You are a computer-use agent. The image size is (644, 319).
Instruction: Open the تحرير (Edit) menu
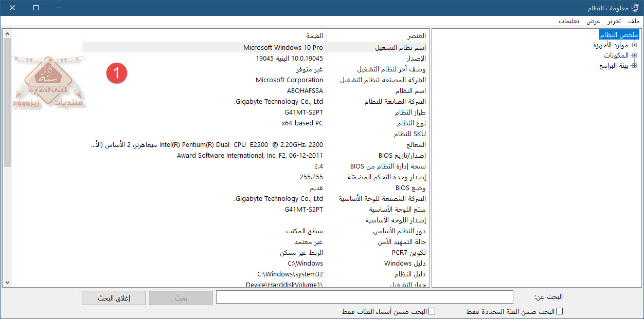point(614,21)
